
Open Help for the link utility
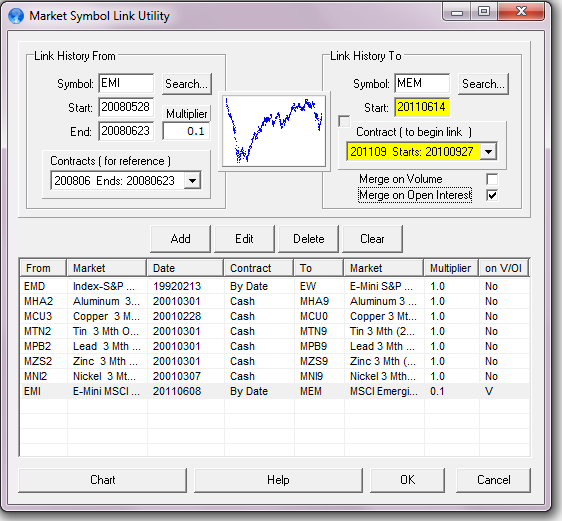click(278, 480)
